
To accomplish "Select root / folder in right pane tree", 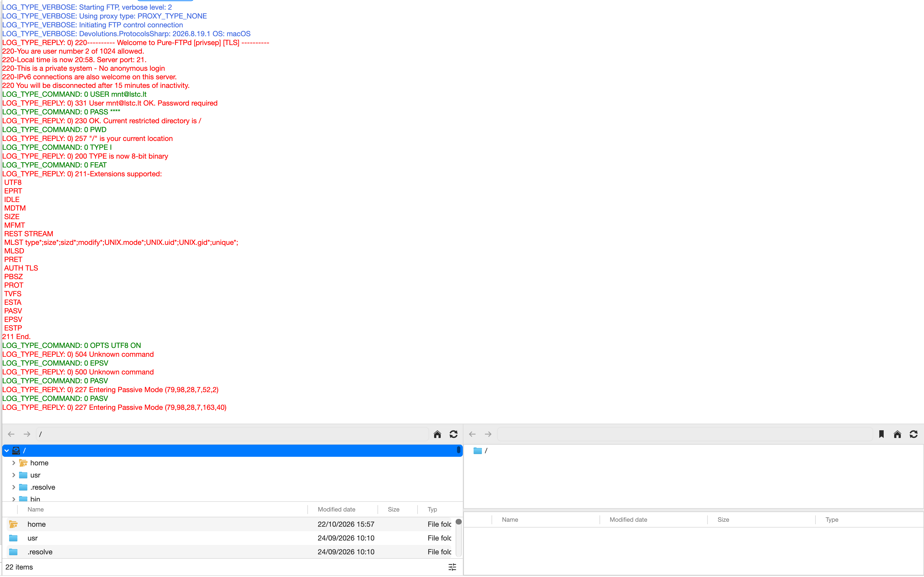I will point(481,451).
